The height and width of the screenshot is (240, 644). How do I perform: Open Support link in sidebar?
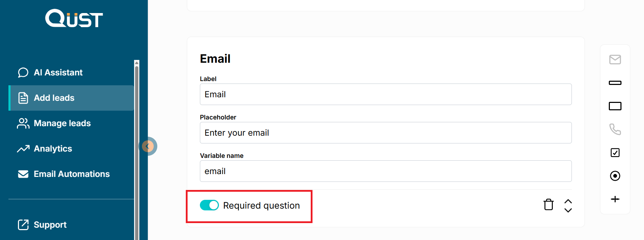tap(50, 225)
